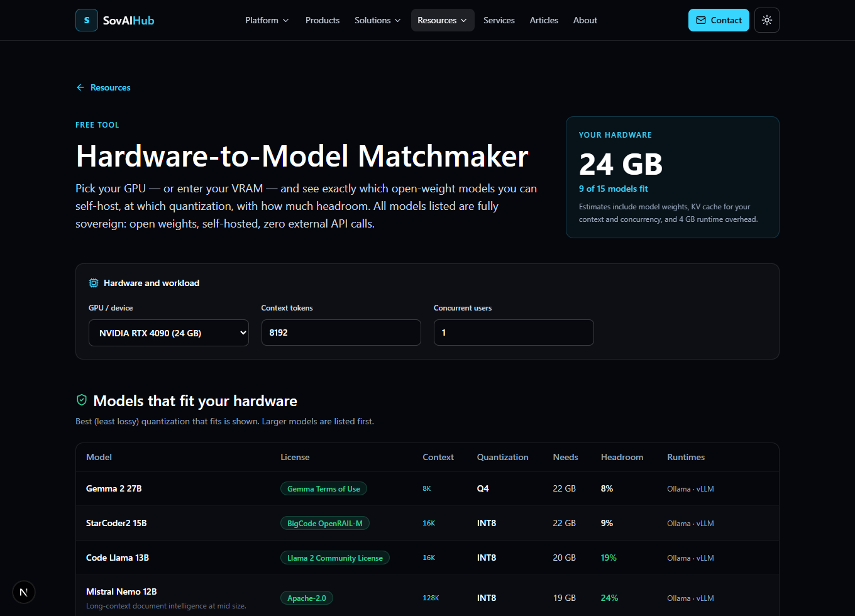
Task: Click the Llama 2 Community License badge
Action: pos(335,558)
